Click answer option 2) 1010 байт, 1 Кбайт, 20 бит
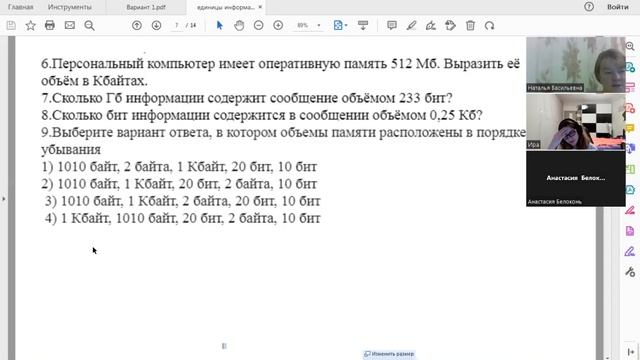640x360 pixels. (x=179, y=184)
